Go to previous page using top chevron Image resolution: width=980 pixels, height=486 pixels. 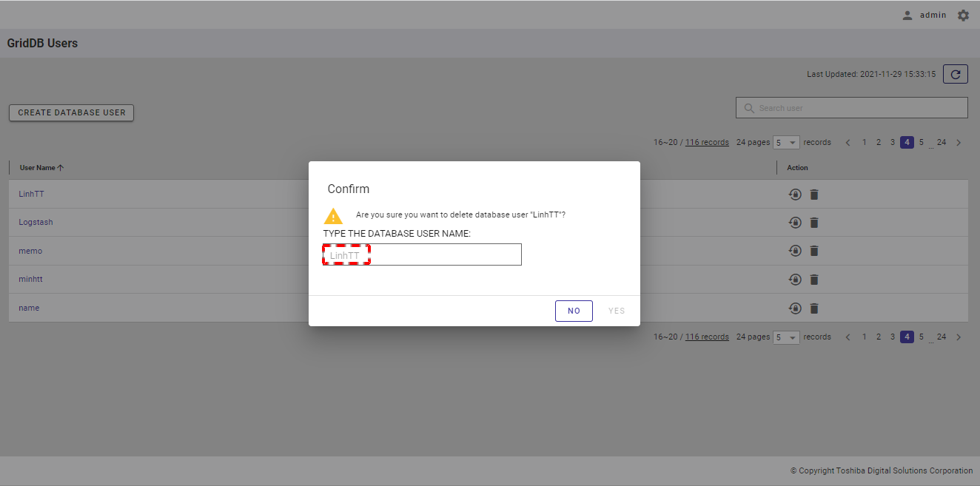[848, 143]
